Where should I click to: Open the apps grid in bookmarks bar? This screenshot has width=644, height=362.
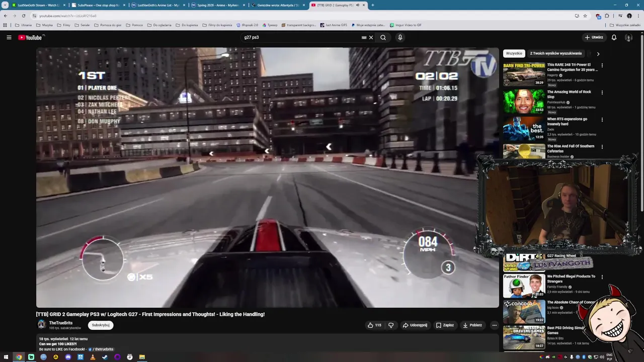point(5,25)
